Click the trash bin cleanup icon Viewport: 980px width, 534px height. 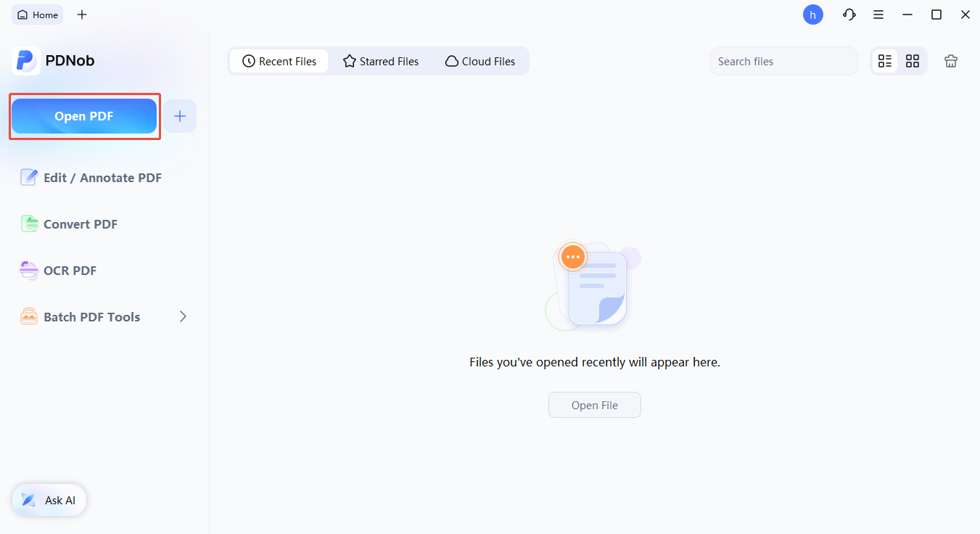pyautogui.click(x=950, y=61)
